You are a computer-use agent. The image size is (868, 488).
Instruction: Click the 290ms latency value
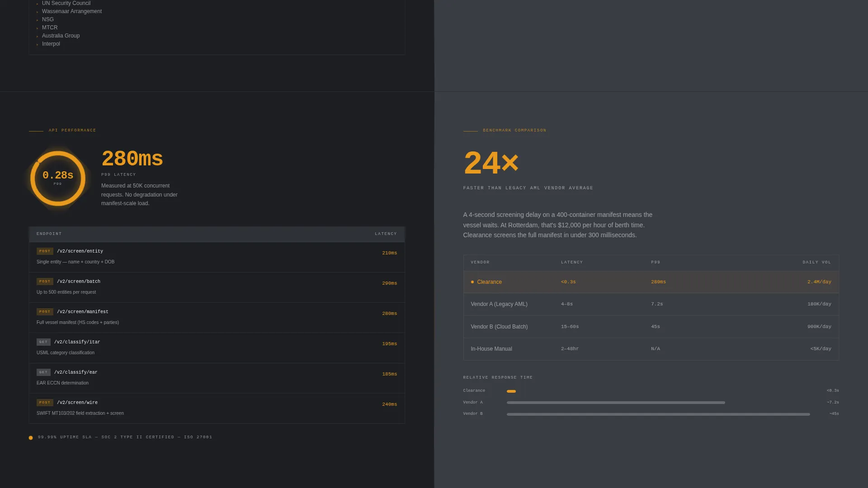pyautogui.click(x=390, y=283)
